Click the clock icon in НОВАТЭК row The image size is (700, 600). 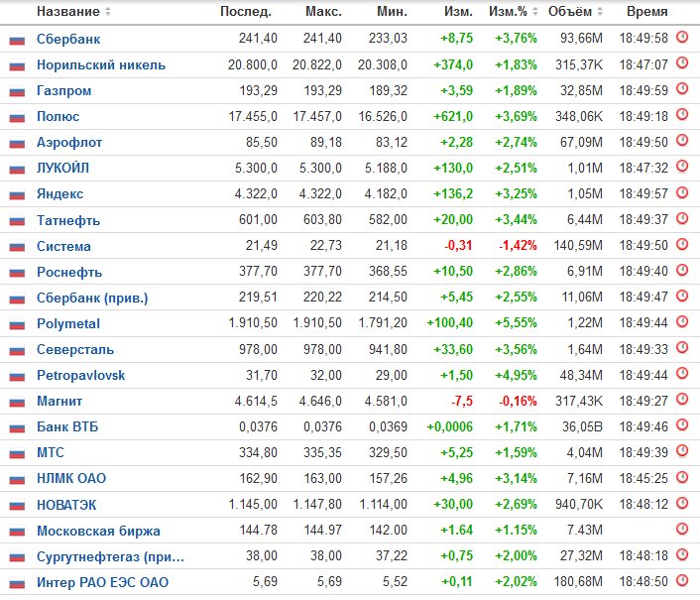(682, 503)
